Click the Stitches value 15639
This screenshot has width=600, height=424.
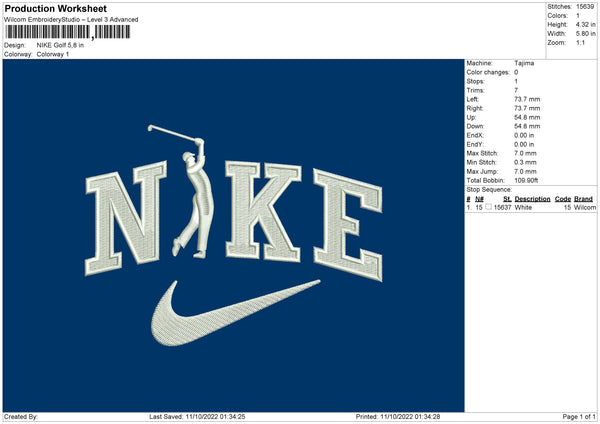(585, 7)
